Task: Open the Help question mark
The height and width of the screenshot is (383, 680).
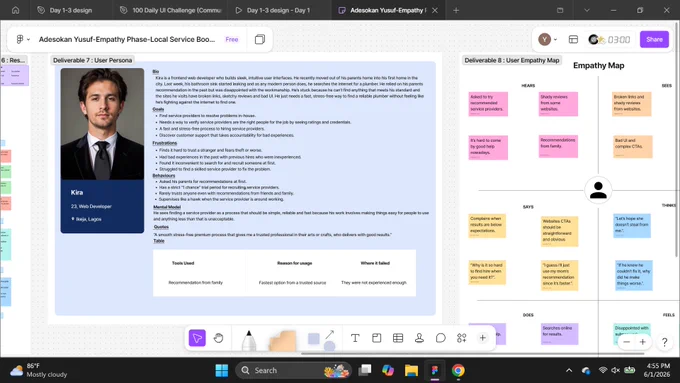Action: pyautogui.click(x=664, y=342)
